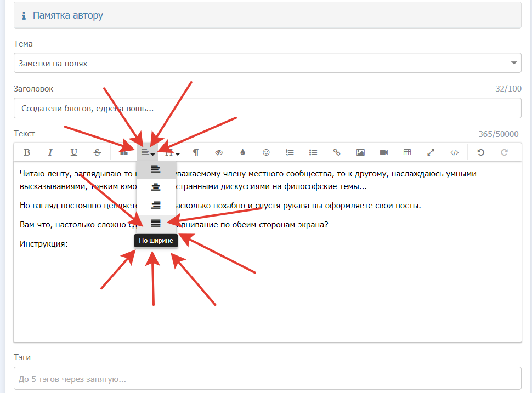
Task: Apply strikethrough formatting
Action: 97,152
